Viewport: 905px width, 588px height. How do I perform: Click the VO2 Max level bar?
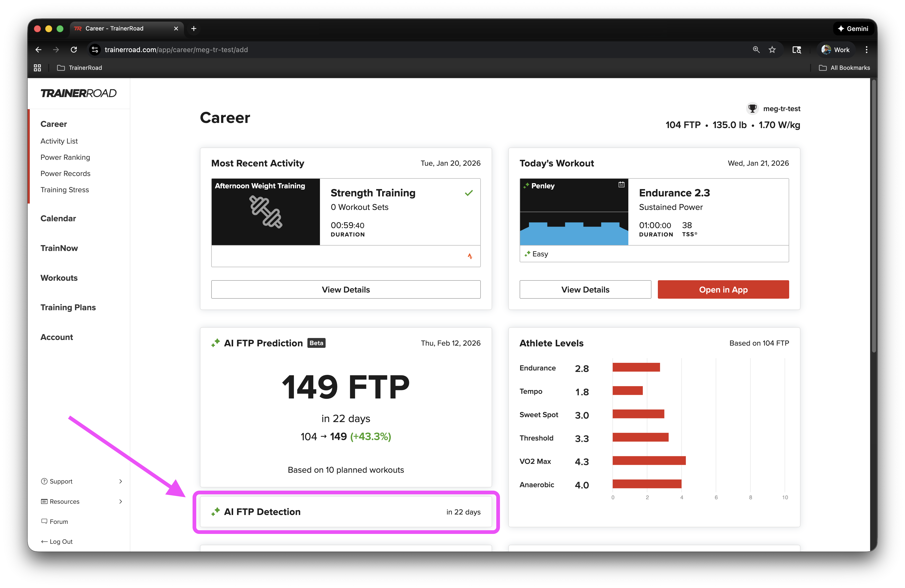649,461
